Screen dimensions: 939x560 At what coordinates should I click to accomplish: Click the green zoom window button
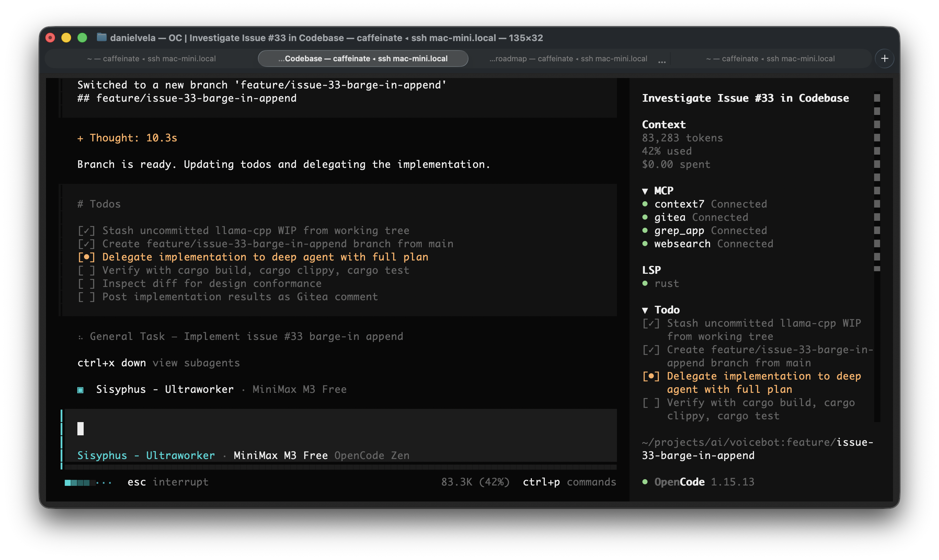(x=82, y=38)
